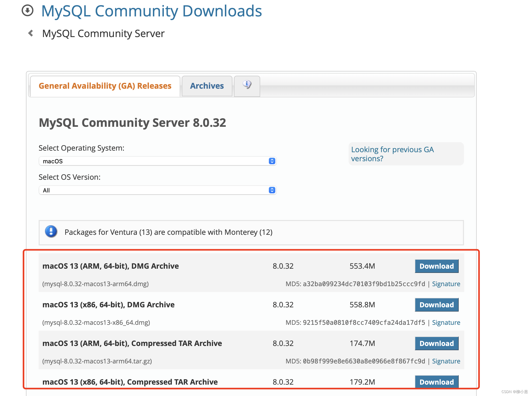Image resolution: width=532 pixels, height=396 pixels.
Task: Click version 8.0.32 in the ARM DMG row
Action: (x=283, y=266)
